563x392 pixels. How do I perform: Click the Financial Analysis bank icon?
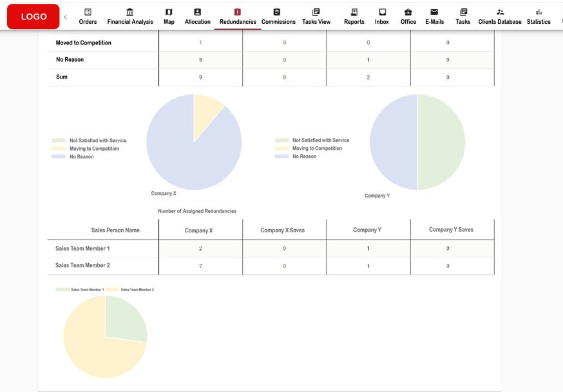[x=130, y=12]
